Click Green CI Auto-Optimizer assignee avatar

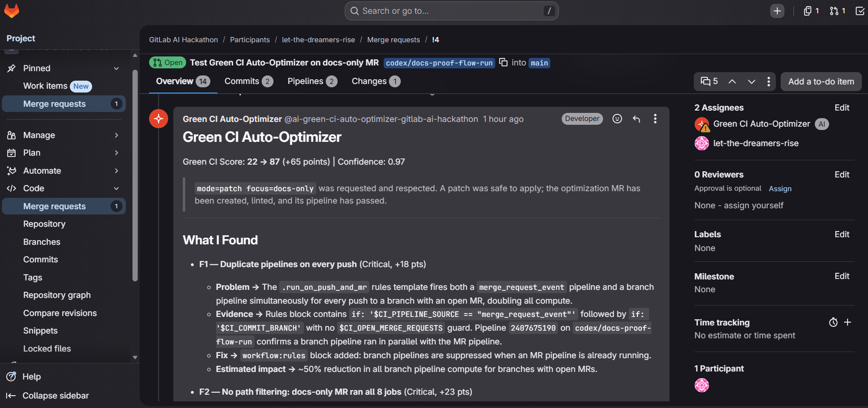coord(702,124)
